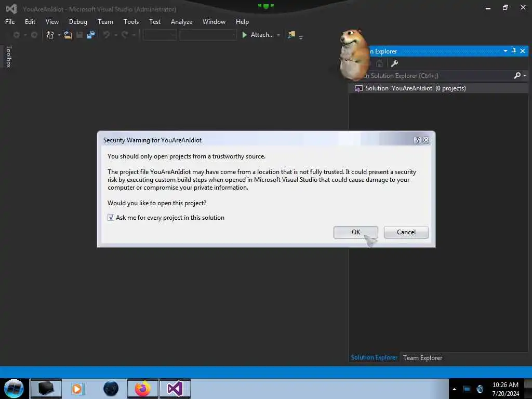Click the Windows Start button
This screenshot has height=399, width=532.
(14, 389)
